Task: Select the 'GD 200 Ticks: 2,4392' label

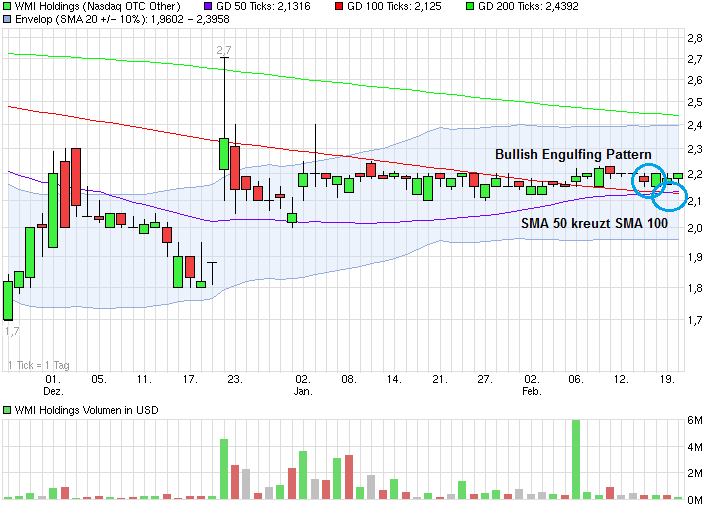Action: (528, 6)
